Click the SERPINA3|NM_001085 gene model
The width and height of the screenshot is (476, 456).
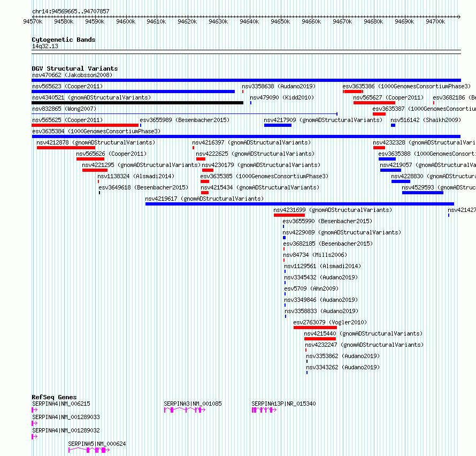click(185, 410)
